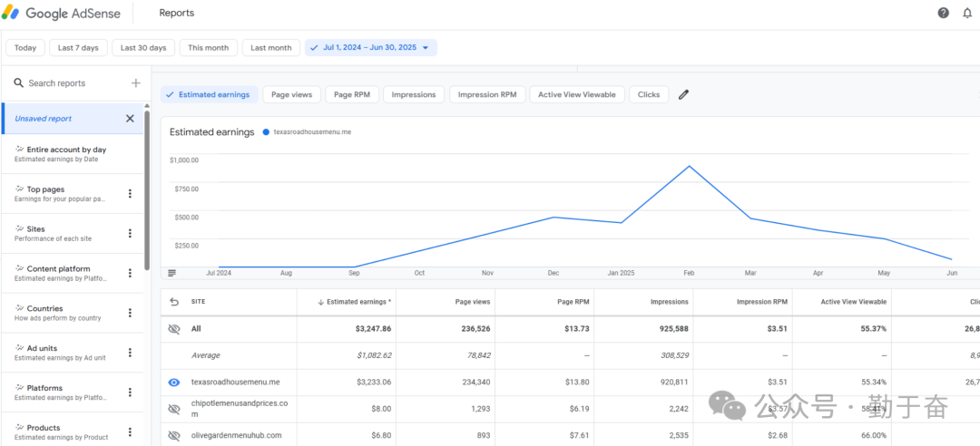980x446 pixels.
Task: Open the Jul 1, 2024 – Jun 30, 2025 date dropdown
Action: point(371,47)
